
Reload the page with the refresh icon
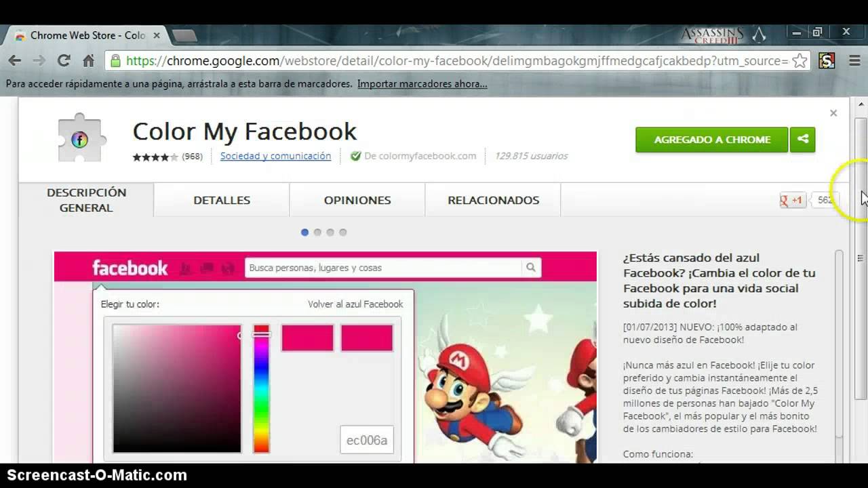click(64, 61)
